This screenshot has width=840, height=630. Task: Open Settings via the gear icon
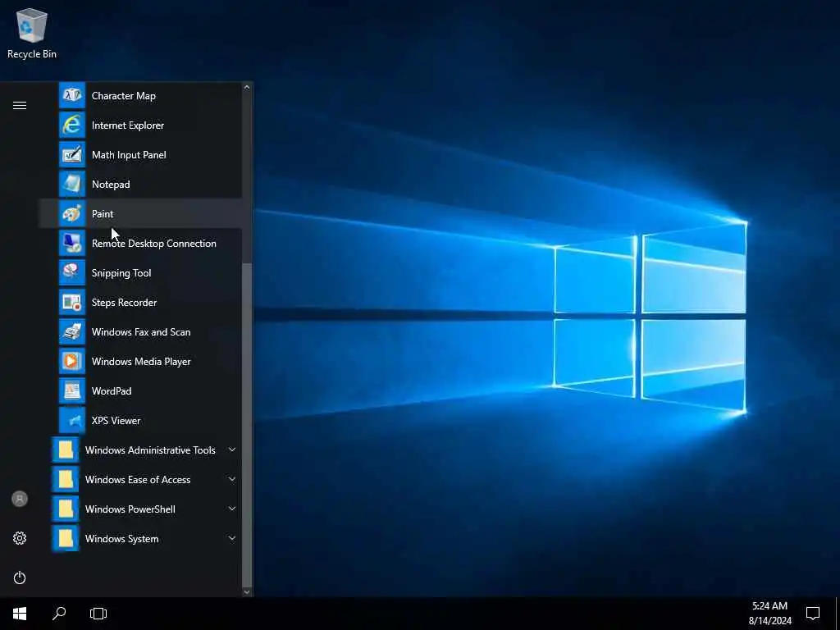[20, 538]
